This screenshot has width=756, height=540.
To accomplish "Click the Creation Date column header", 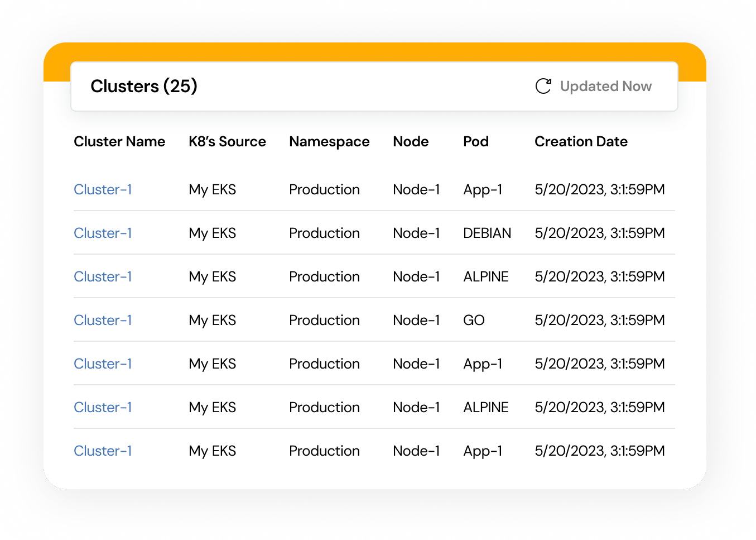I will (581, 142).
